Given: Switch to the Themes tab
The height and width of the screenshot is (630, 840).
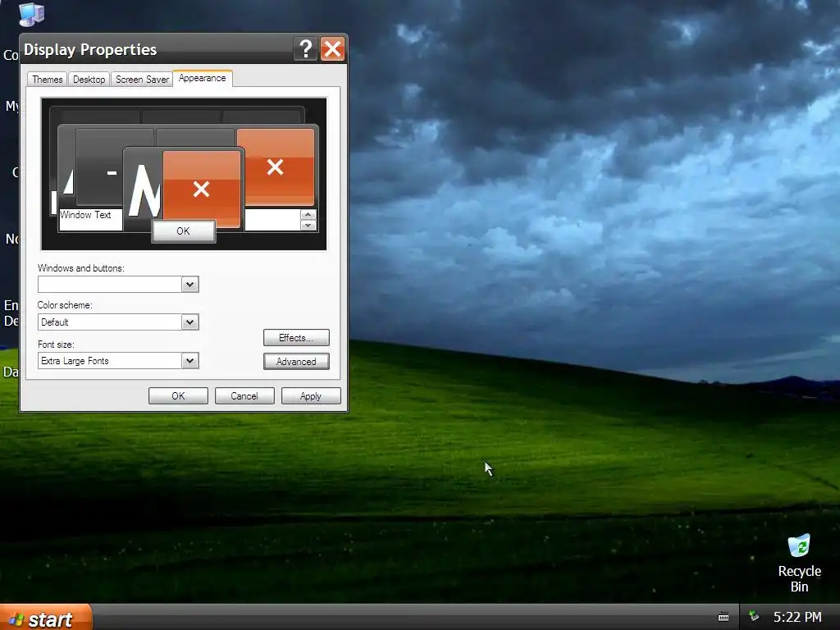Looking at the screenshot, I should pos(47,80).
